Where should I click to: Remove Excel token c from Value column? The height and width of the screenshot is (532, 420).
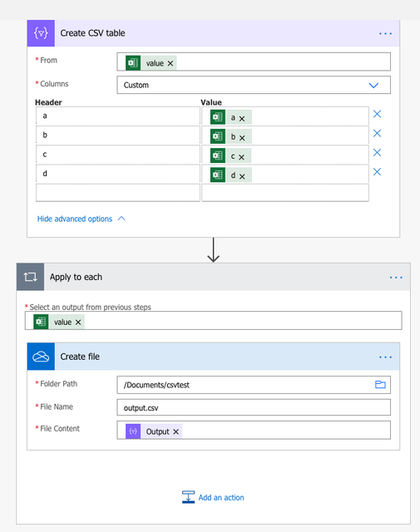(241, 157)
